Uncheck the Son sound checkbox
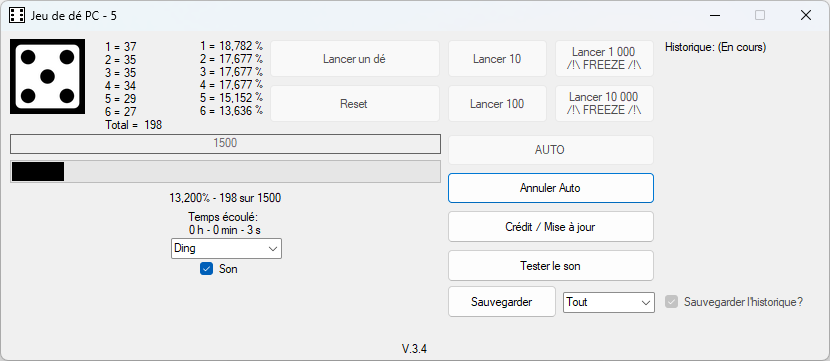Viewport: 830px width, 361px height. point(206,269)
